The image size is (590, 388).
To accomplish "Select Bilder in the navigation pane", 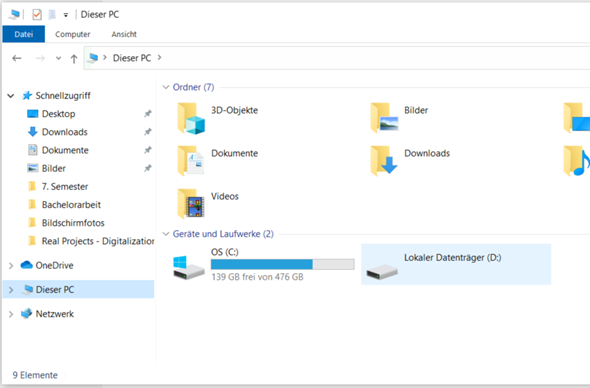I will pos(54,168).
